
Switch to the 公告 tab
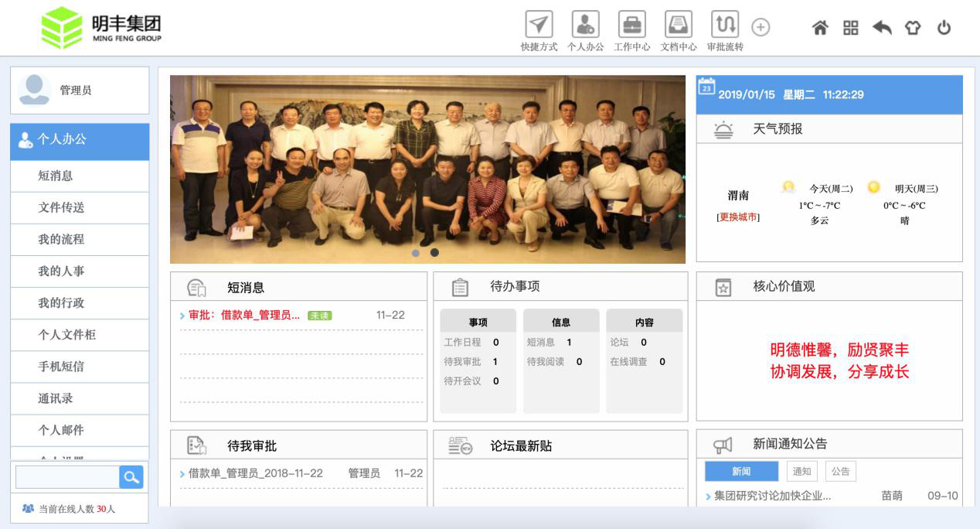point(840,472)
